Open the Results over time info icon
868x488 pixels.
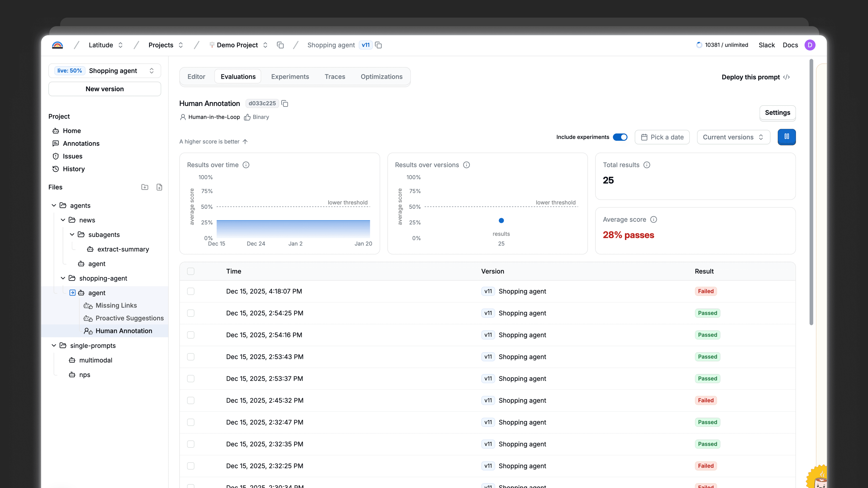pyautogui.click(x=246, y=165)
